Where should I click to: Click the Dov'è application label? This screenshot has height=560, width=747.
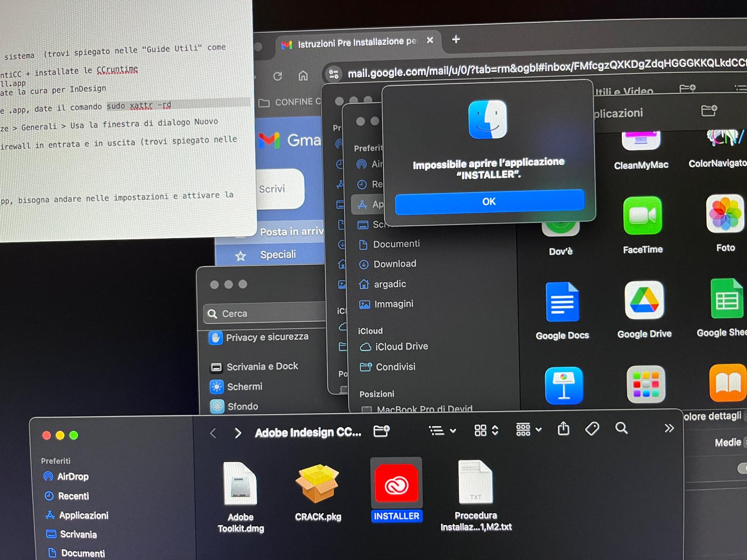pyautogui.click(x=560, y=252)
